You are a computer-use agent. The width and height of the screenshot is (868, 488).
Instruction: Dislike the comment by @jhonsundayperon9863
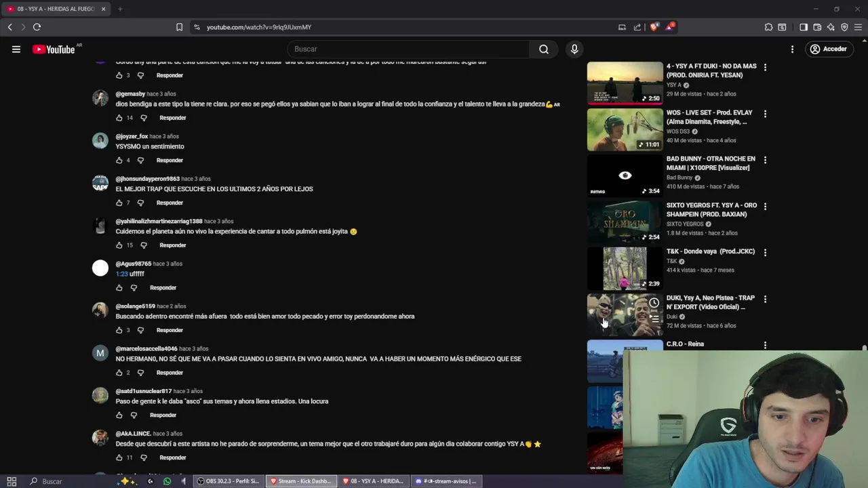pyautogui.click(x=140, y=203)
